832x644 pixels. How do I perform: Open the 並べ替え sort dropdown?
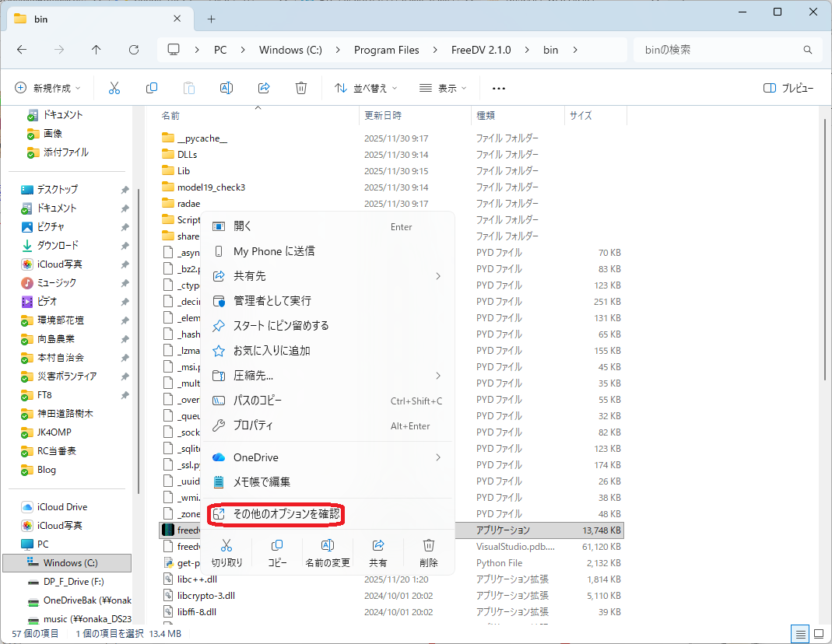point(366,88)
